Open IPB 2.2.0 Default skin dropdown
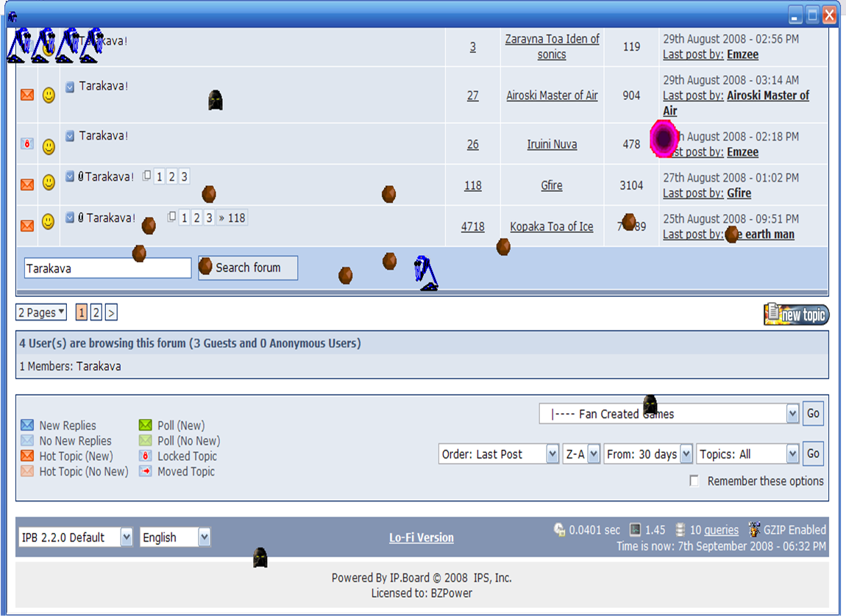Screen dimensions: 846x616 click(x=127, y=537)
